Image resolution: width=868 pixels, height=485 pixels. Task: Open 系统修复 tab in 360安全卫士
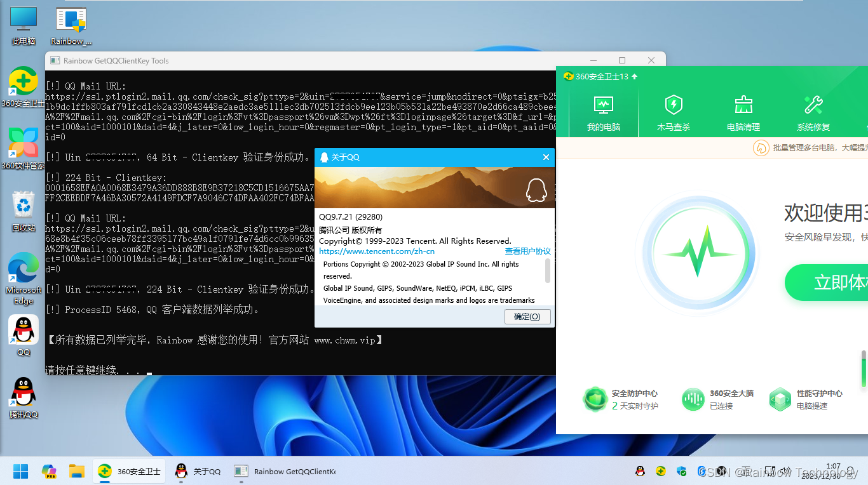click(x=813, y=113)
